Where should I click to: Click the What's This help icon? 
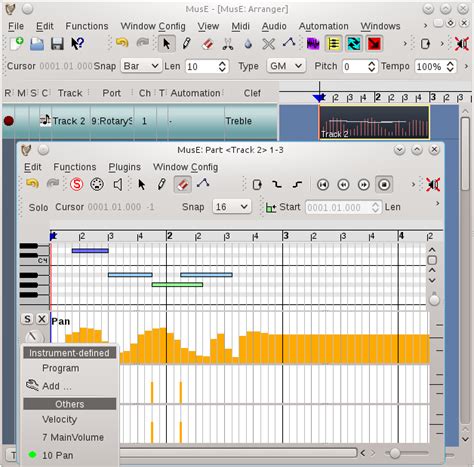(x=77, y=44)
